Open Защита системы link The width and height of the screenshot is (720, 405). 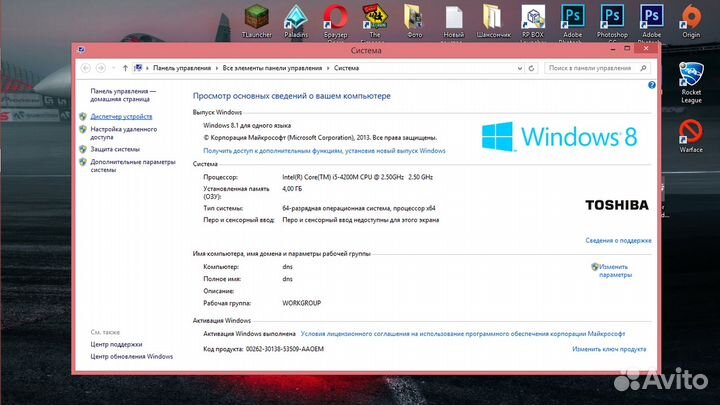[x=115, y=149]
